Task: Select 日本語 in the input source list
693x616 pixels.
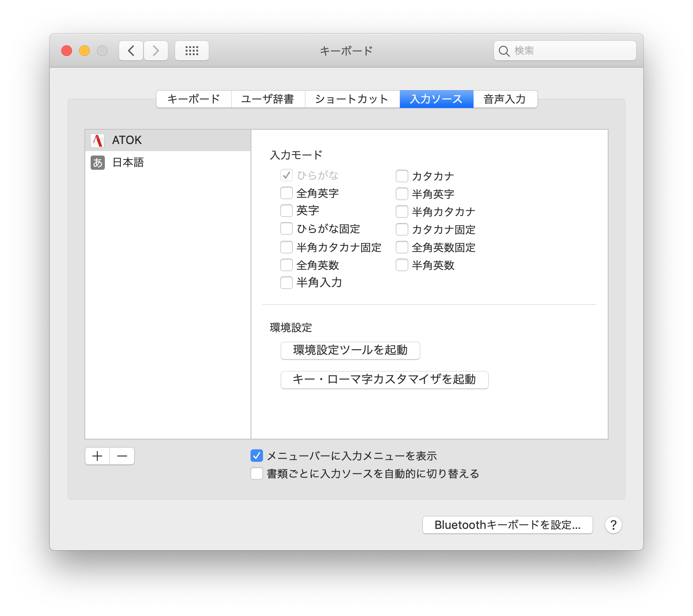Action: click(168, 163)
